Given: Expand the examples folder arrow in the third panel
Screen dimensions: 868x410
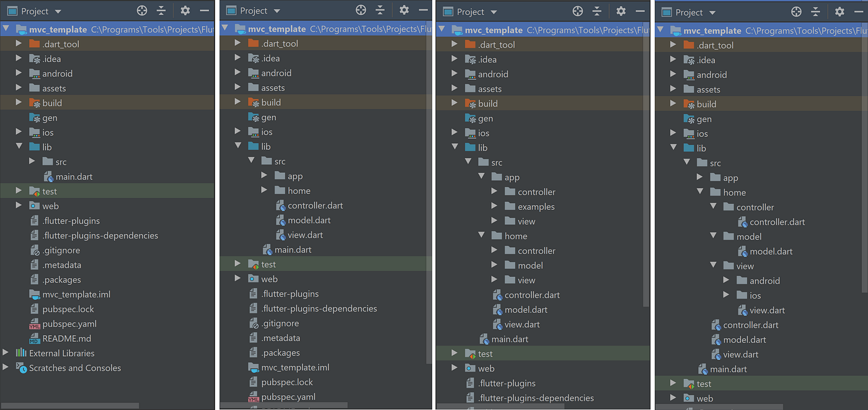Looking at the screenshot, I should click(x=494, y=206).
